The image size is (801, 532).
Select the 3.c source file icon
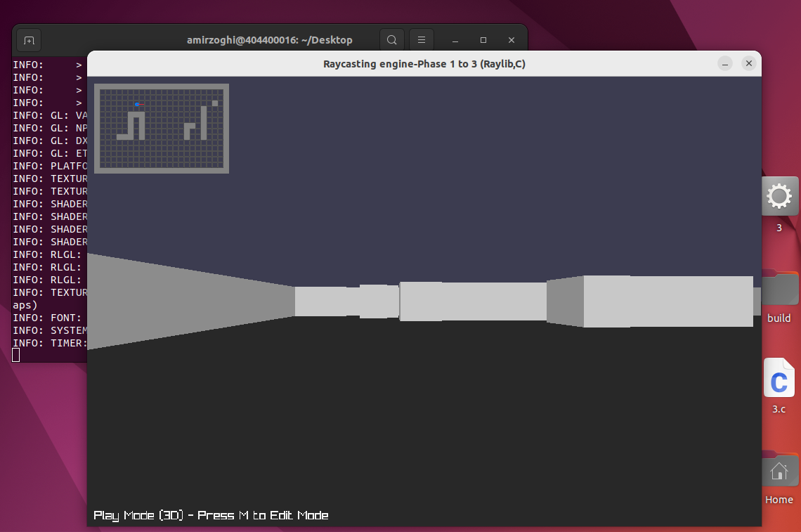pos(779,379)
